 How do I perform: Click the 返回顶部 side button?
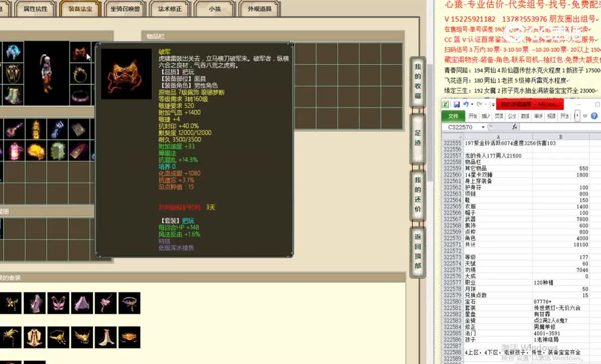(x=418, y=251)
